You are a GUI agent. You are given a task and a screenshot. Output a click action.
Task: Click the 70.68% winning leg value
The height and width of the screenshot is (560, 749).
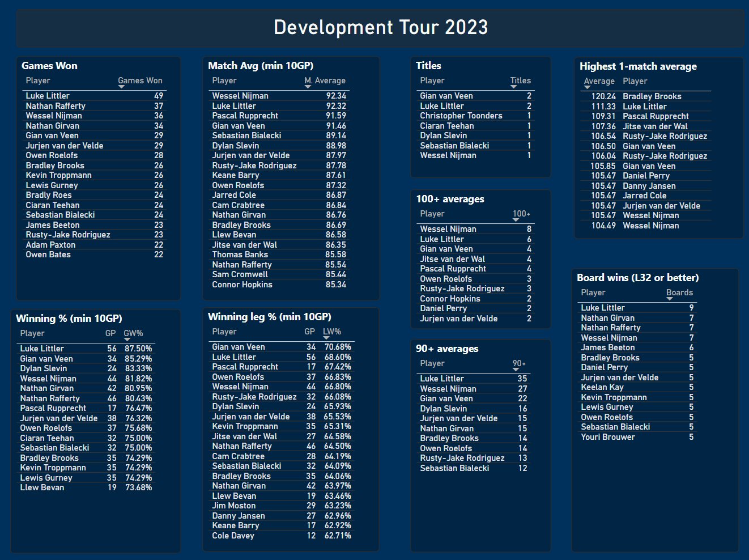coord(338,347)
